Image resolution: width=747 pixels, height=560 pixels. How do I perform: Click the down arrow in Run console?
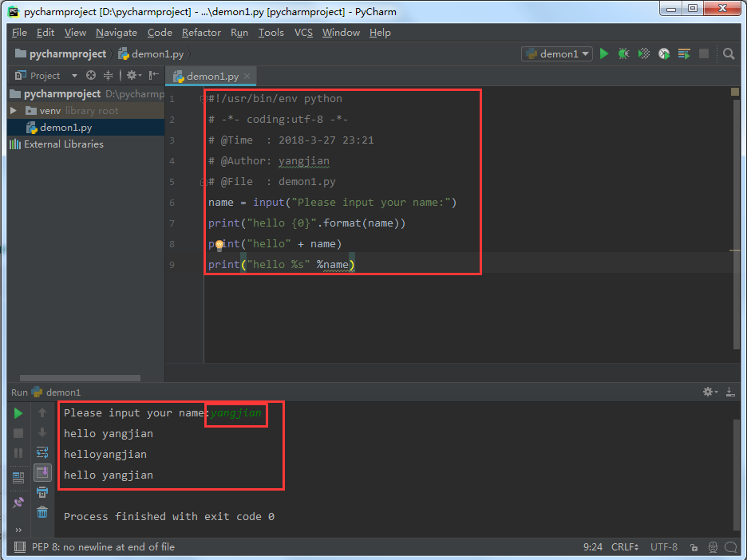42,432
